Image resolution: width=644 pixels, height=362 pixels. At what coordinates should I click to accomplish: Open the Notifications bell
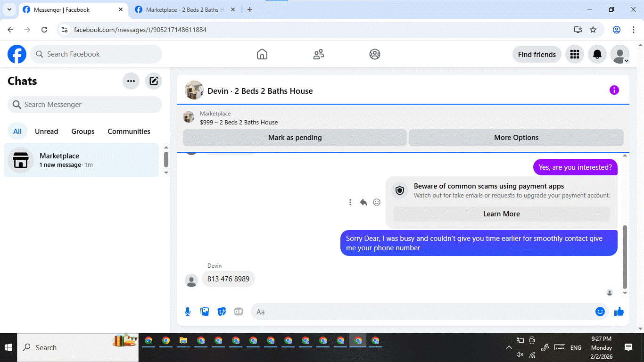(x=597, y=54)
